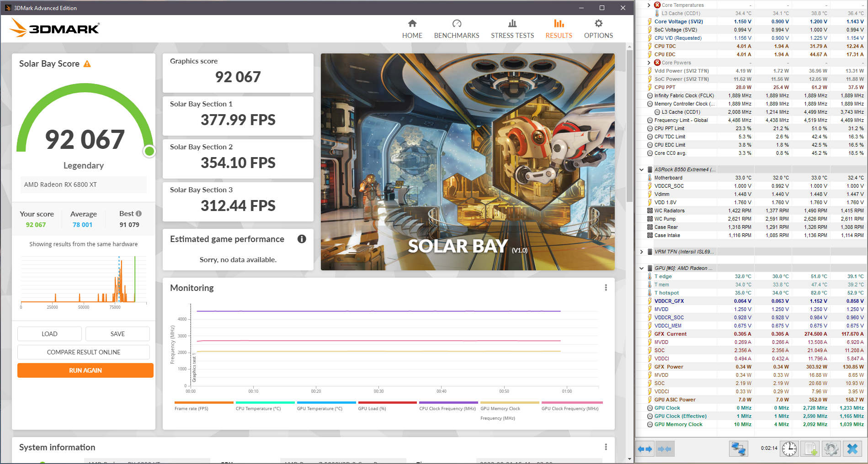Toggle the GPU Load (%) legend series
The image size is (868, 464).
click(388, 406)
